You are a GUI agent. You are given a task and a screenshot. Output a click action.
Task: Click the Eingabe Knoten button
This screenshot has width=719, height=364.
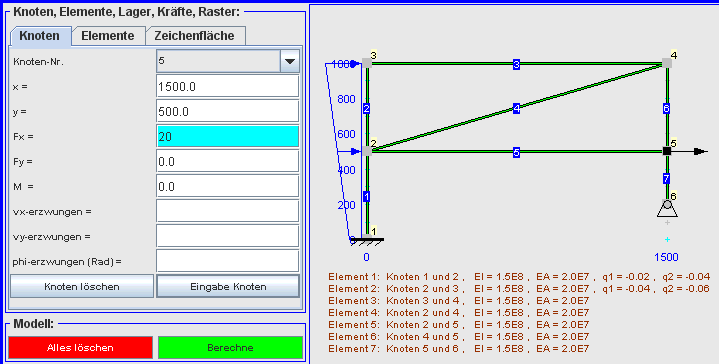[x=228, y=287]
